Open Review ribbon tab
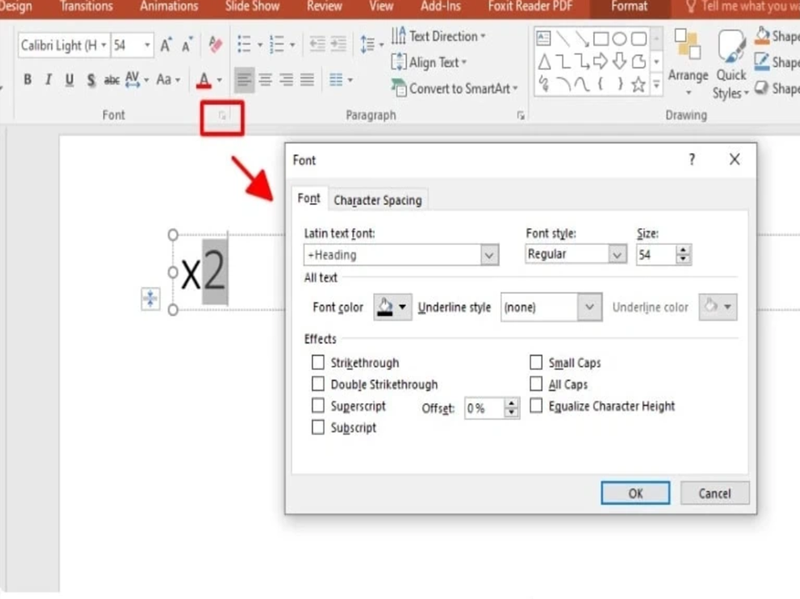The height and width of the screenshot is (599, 800). pos(324,6)
